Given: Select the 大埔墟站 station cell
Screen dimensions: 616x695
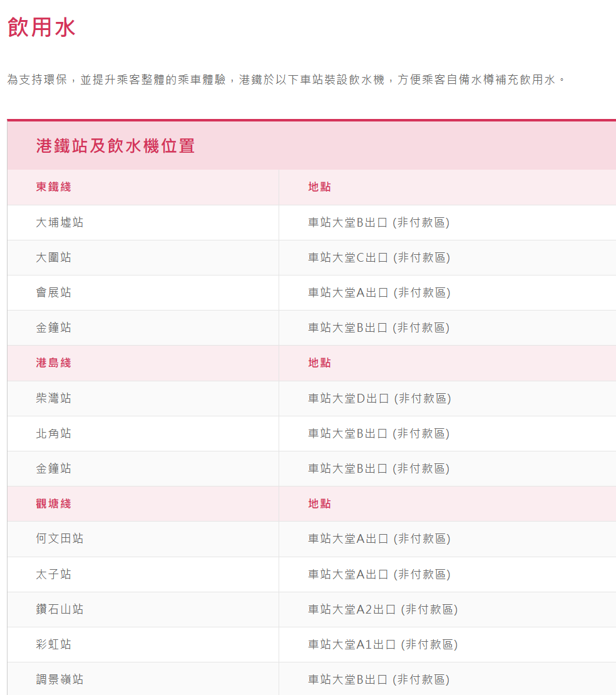Looking at the screenshot, I should [x=59, y=222].
